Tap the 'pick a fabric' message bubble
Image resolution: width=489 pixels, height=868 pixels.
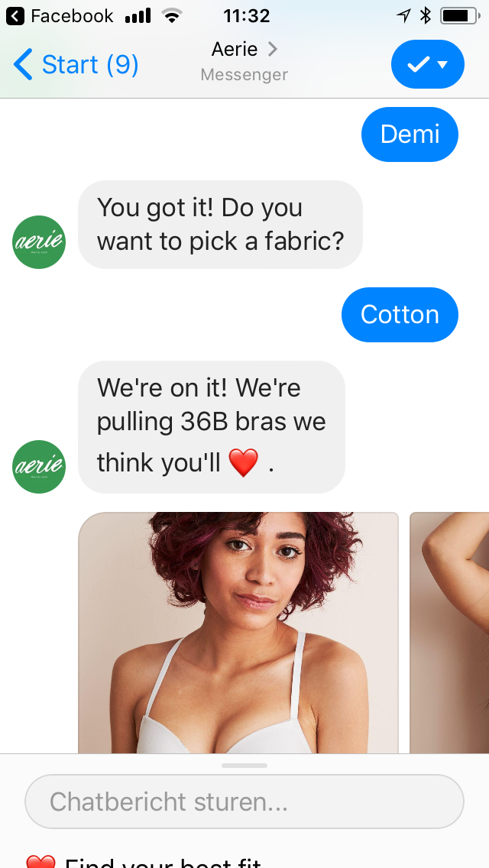(220, 225)
